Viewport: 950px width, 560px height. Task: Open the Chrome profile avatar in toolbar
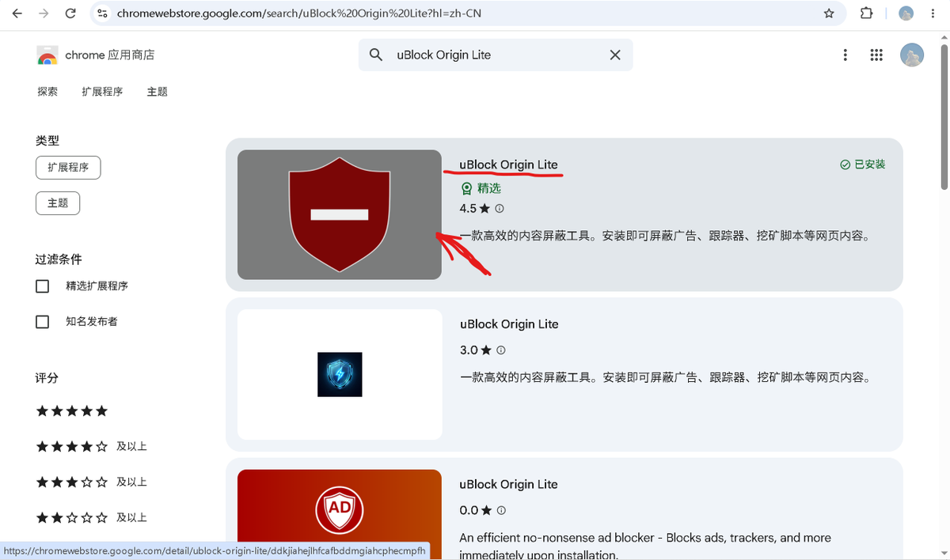[x=906, y=13]
